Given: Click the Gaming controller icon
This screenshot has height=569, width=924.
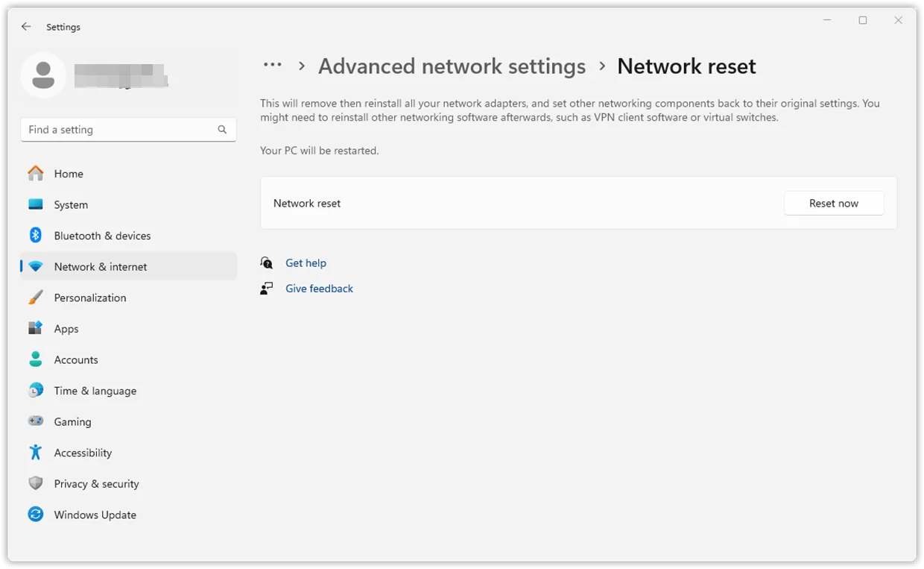Looking at the screenshot, I should click(x=36, y=421).
